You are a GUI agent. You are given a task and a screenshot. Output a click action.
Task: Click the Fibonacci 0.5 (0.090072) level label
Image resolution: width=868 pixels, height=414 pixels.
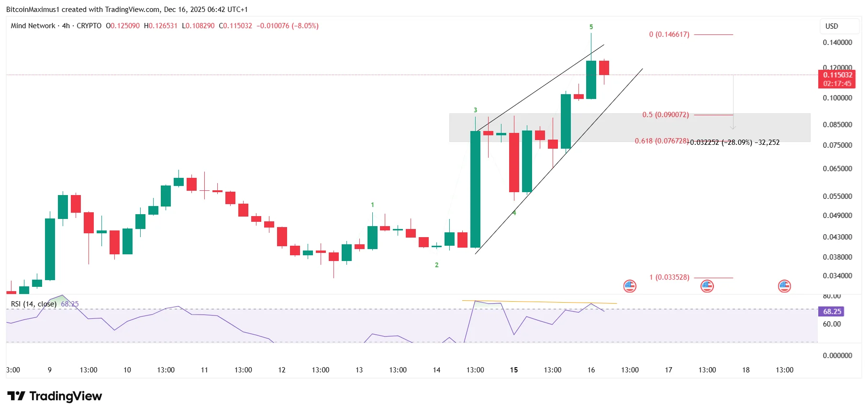point(666,115)
